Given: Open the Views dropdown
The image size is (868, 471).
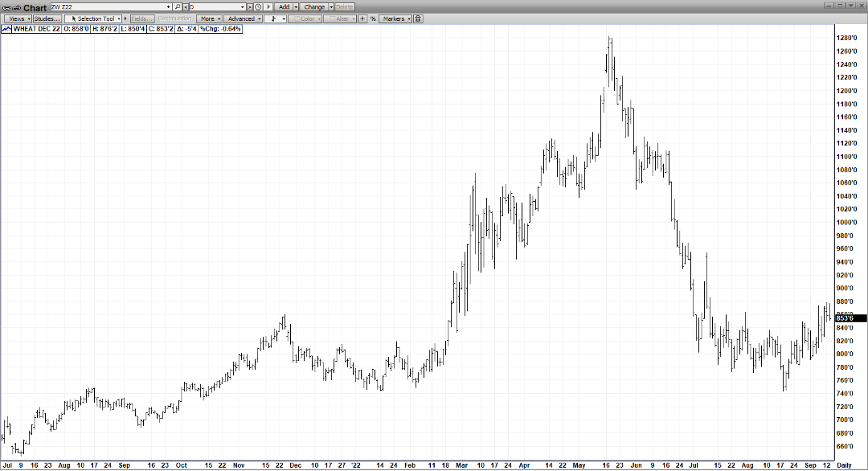Looking at the screenshot, I should coord(17,18).
